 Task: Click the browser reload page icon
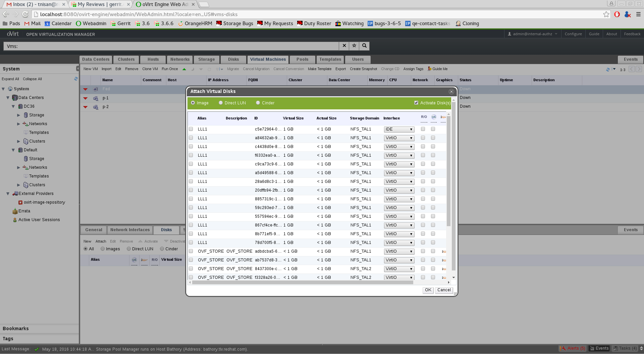(x=25, y=14)
